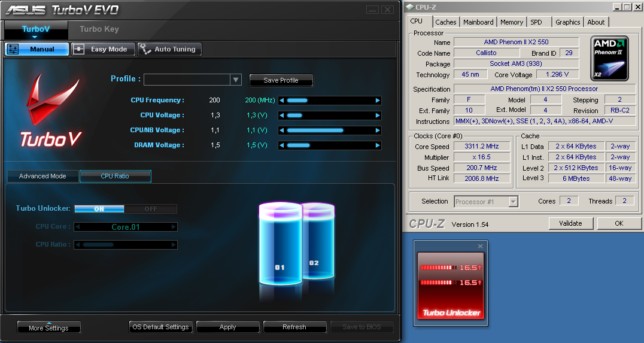Image resolution: width=644 pixels, height=343 pixels.
Task: Click the Auto Tuning wrench icon
Action: [x=145, y=49]
